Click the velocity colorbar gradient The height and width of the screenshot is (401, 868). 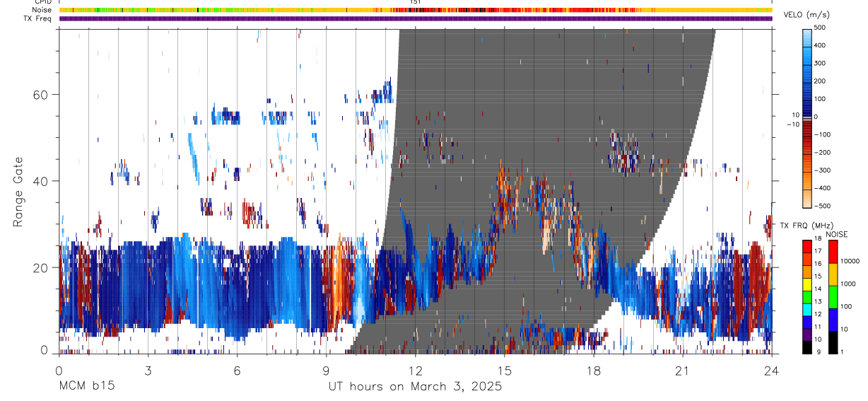tap(807, 117)
